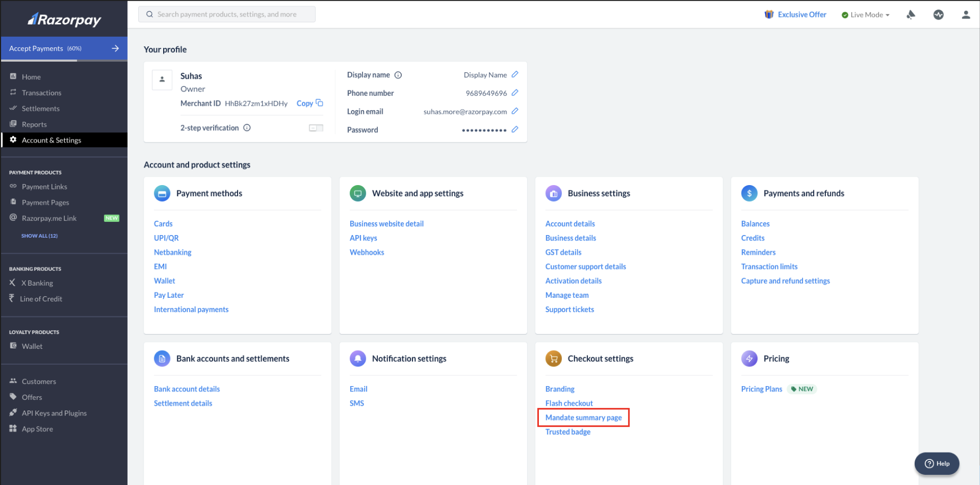Click Bank accounts and settlements icon
980x485 pixels.
[162, 359]
